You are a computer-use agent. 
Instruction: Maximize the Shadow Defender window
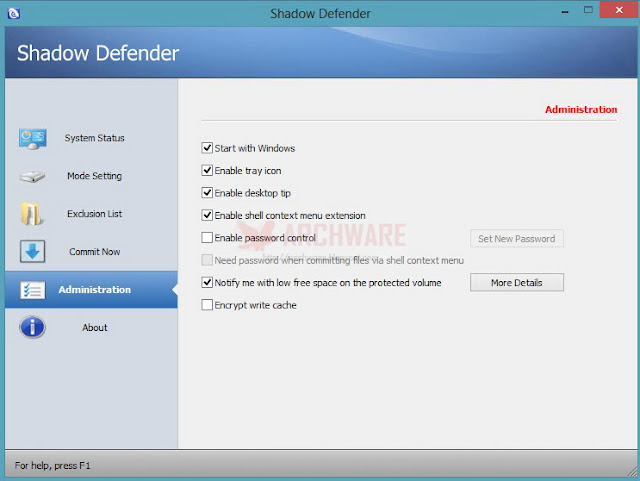coord(588,10)
